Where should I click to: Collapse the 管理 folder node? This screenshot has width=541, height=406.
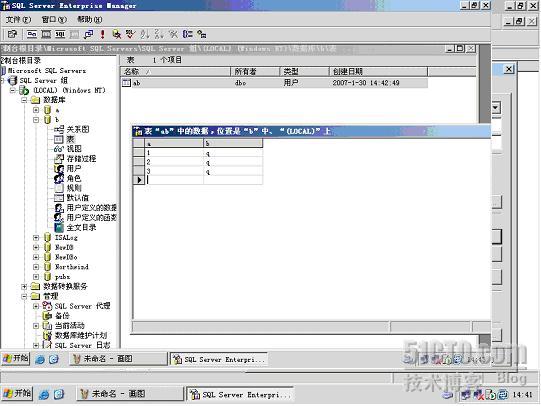tap(24, 296)
